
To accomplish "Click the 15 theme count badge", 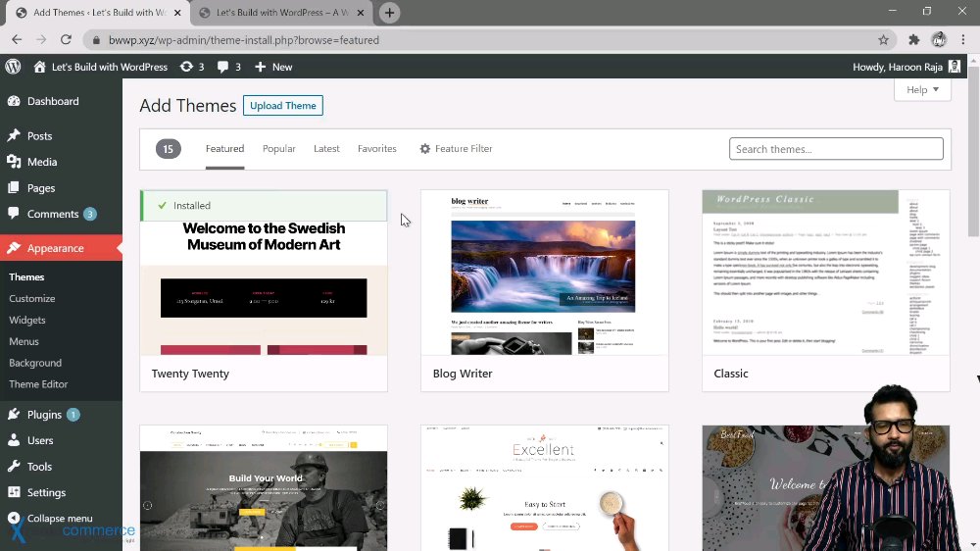I will pyautogui.click(x=169, y=149).
